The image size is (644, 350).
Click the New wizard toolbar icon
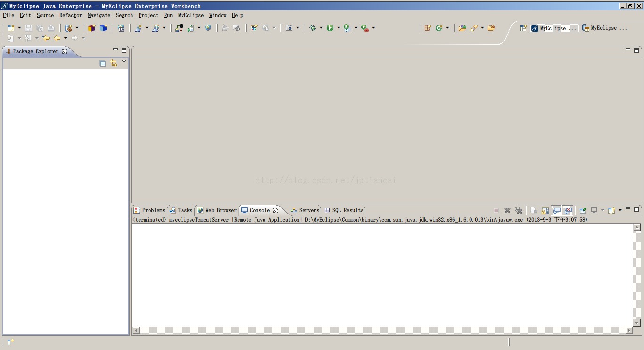(11, 28)
